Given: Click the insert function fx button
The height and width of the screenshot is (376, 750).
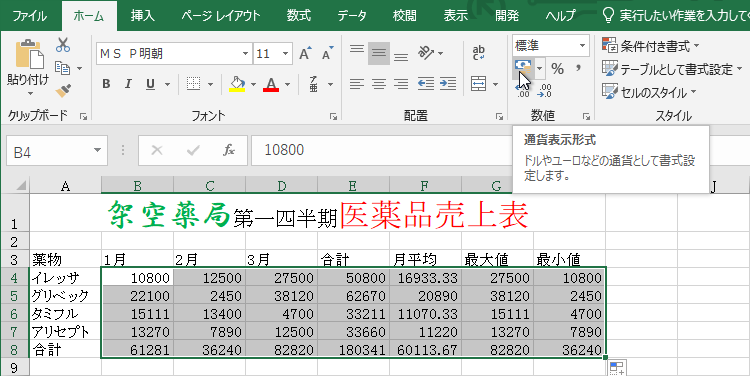Looking at the screenshot, I should pos(229,150).
